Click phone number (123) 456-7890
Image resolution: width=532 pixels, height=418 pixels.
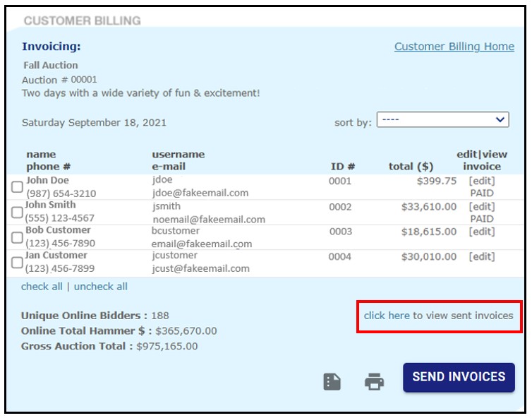coord(61,244)
